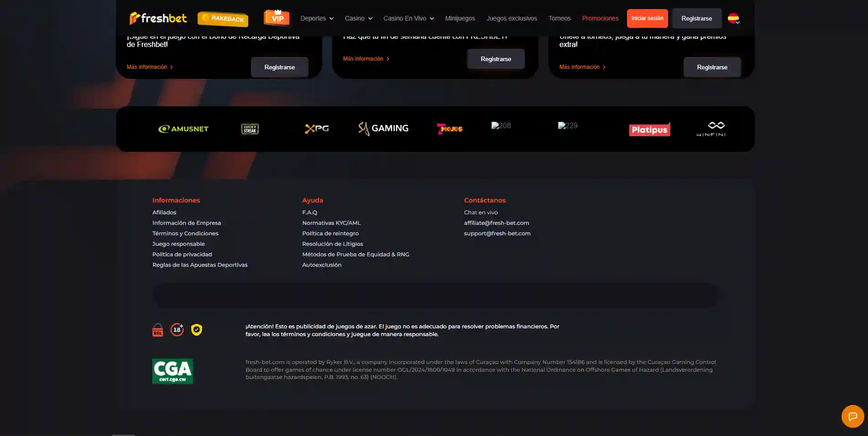Expand the Deportes dropdown menu
The height and width of the screenshot is (436, 868).
point(317,18)
